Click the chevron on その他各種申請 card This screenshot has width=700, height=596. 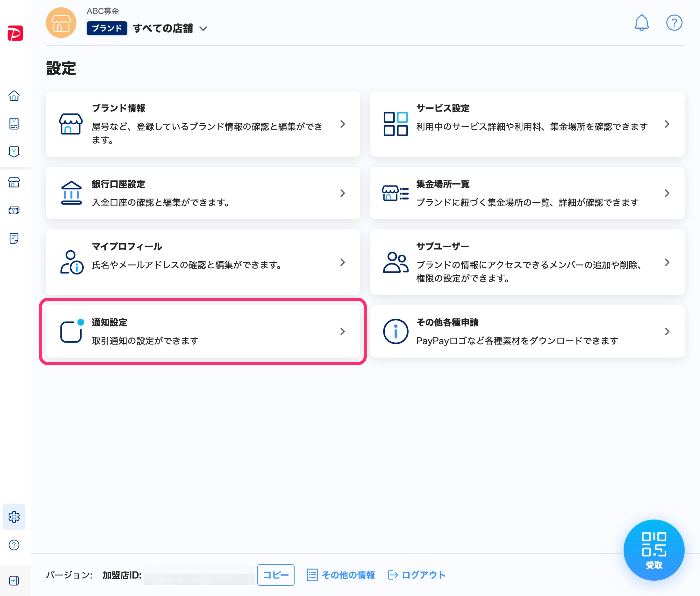point(667,331)
